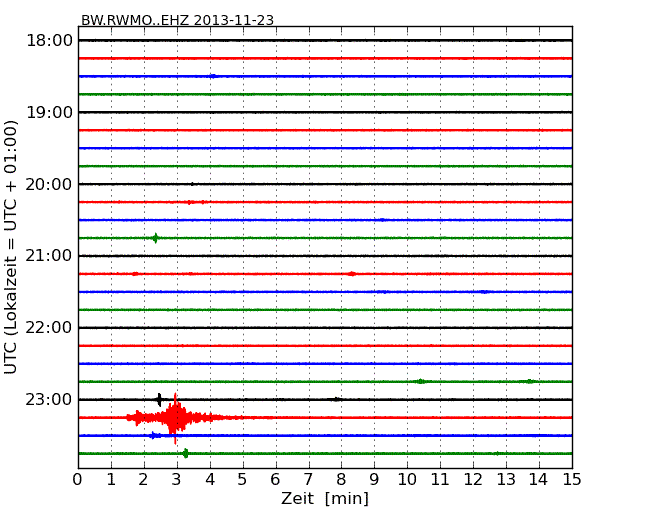Click the 20:00 time label
The width and height of the screenshot is (650, 520).
click(49, 184)
